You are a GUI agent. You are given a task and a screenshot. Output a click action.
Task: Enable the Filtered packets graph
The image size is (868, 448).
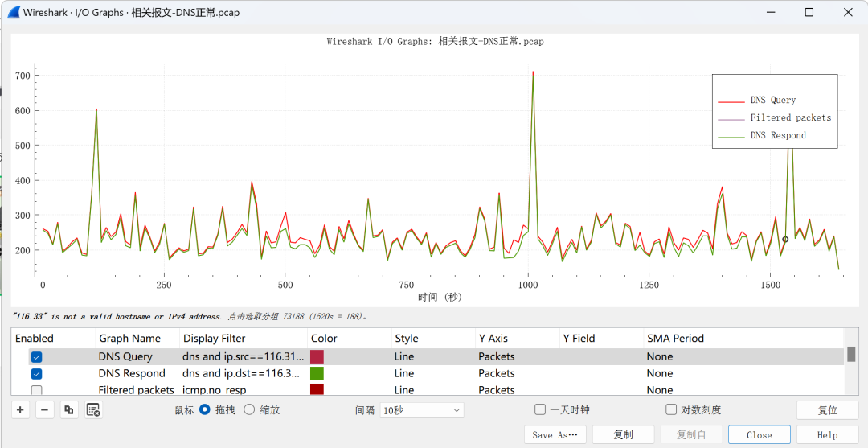(x=36, y=390)
